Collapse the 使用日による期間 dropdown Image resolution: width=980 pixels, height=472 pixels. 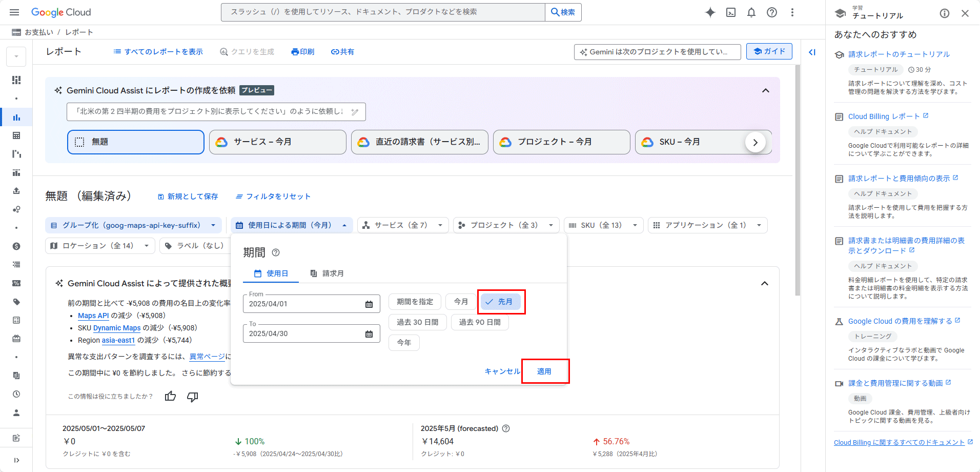pos(292,225)
